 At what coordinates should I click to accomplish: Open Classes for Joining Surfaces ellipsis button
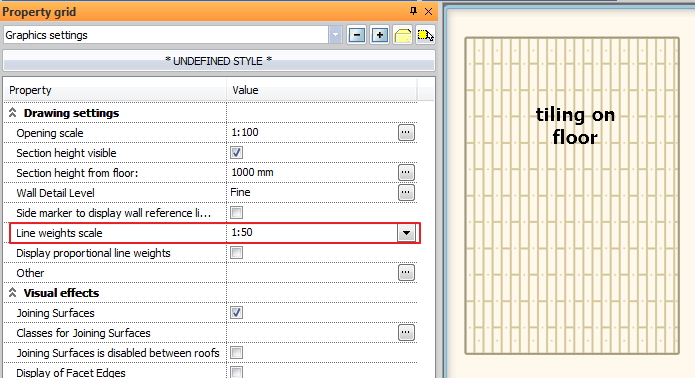(x=406, y=332)
